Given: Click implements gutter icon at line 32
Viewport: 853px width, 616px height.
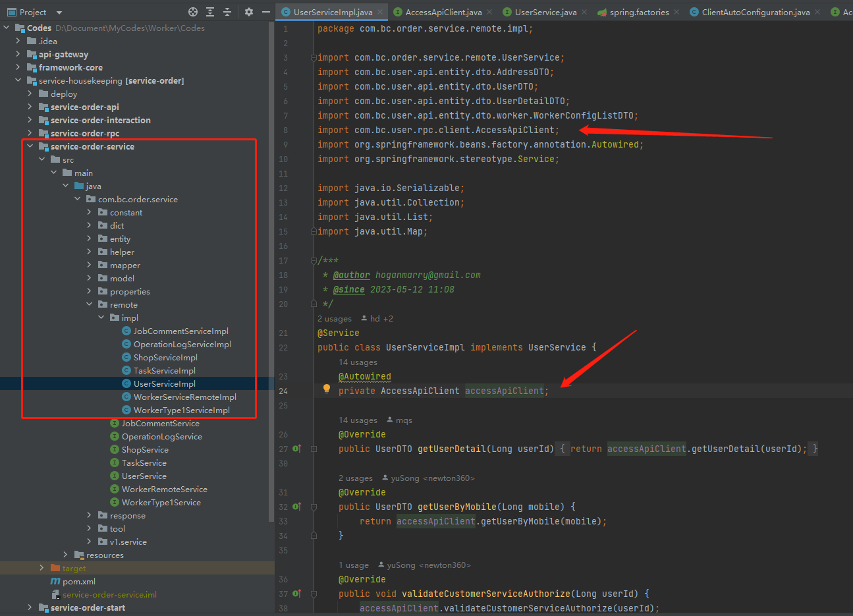Looking at the screenshot, I should [x=297, y=507].
